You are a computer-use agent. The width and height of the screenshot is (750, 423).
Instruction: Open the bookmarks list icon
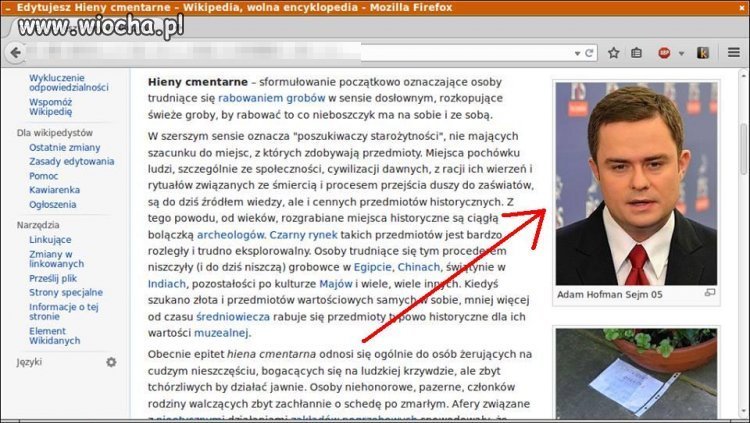(636, 53)
